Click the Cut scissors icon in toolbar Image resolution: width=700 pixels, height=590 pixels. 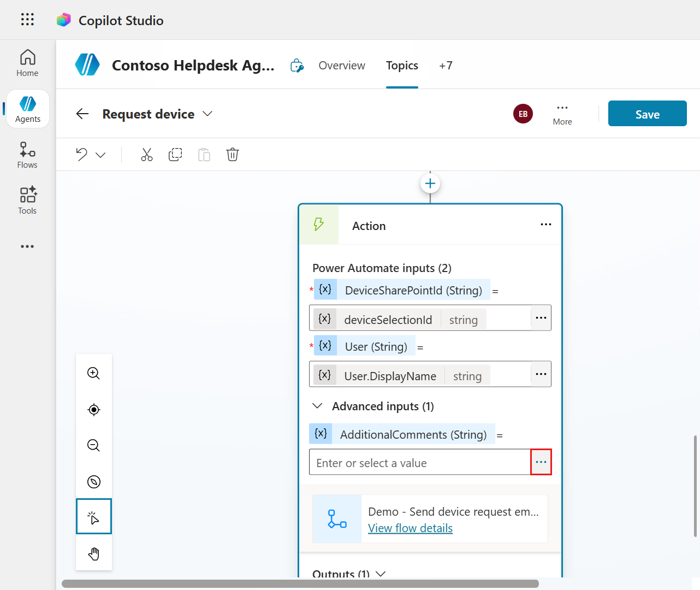pos(146,155)
